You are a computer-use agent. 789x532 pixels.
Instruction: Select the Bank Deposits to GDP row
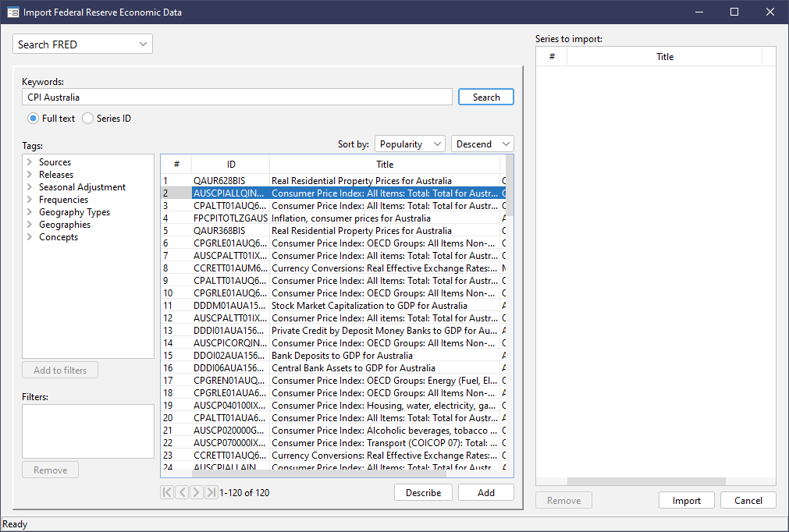(x=333, y=356)
